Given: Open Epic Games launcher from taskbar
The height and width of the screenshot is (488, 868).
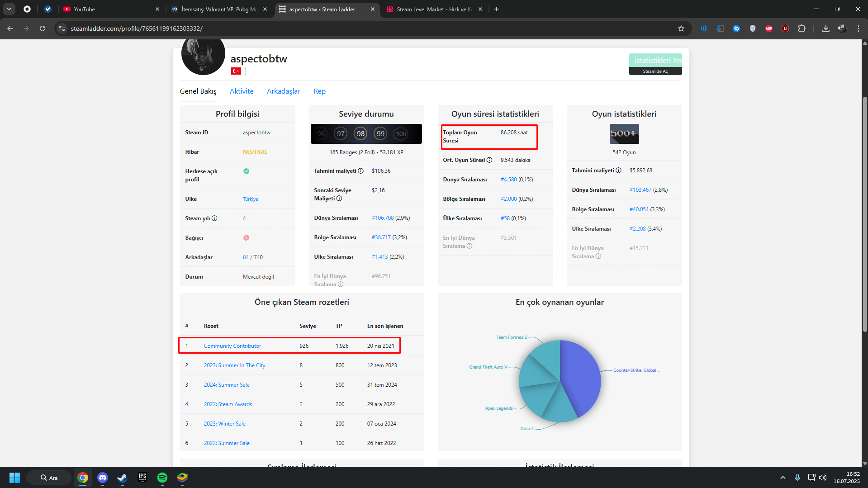Looking at the screenshot, I should 142,478.
